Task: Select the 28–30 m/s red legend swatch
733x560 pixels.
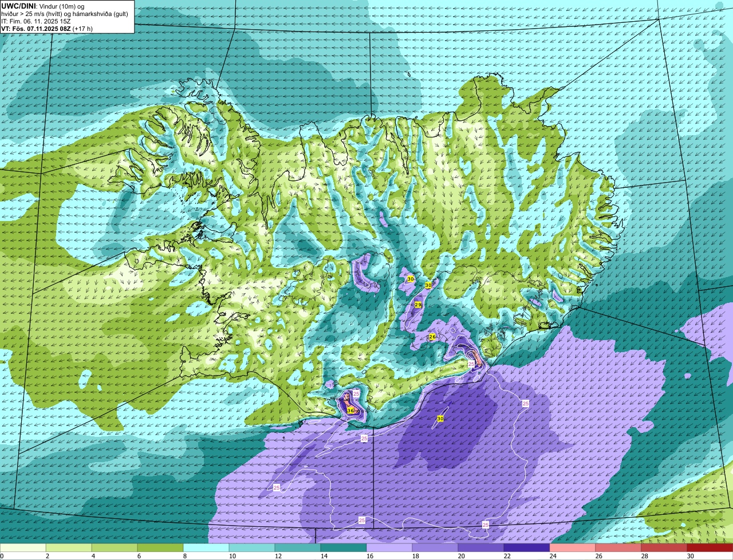Action: pyautogui.click(x=664, y=548)
